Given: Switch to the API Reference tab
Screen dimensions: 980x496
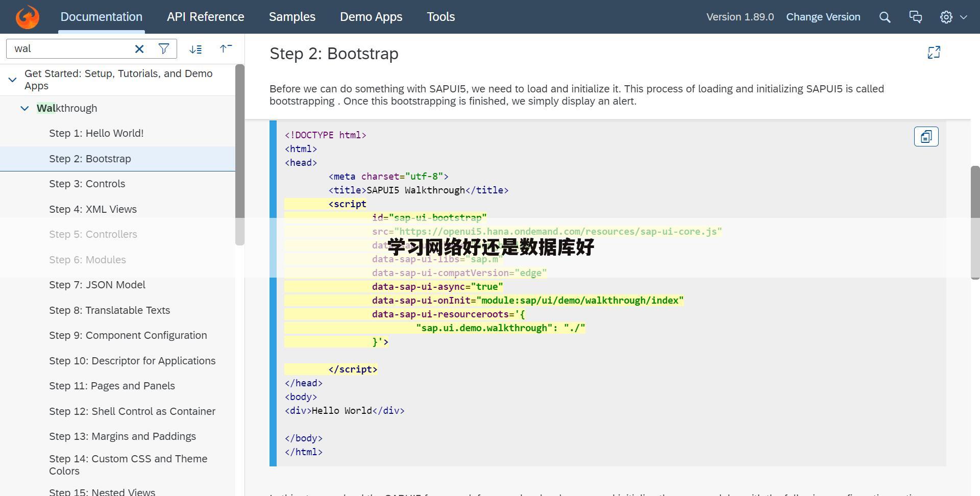Looking at the screenshot, I should (205, 17).
